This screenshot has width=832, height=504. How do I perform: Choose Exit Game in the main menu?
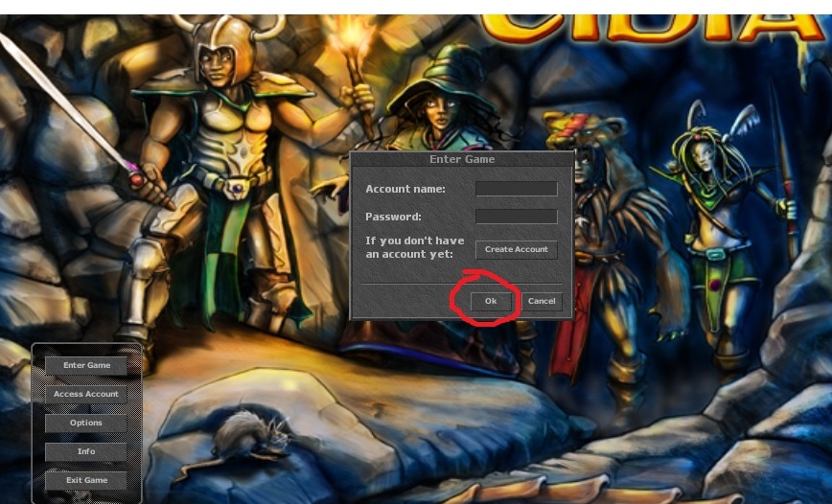pyautogui.click(x=86, y=480)
